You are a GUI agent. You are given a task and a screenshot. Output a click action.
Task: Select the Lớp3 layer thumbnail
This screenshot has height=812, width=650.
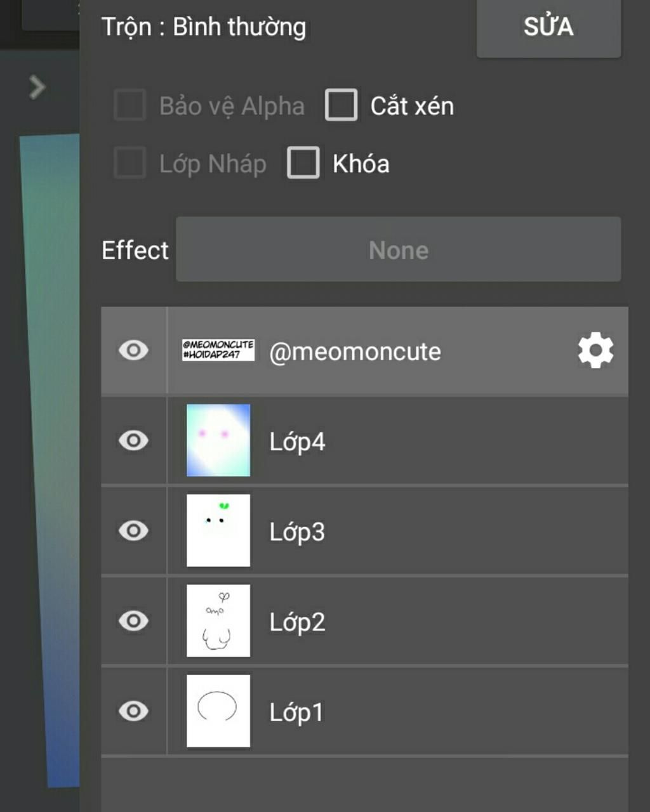tap(218, 530)
